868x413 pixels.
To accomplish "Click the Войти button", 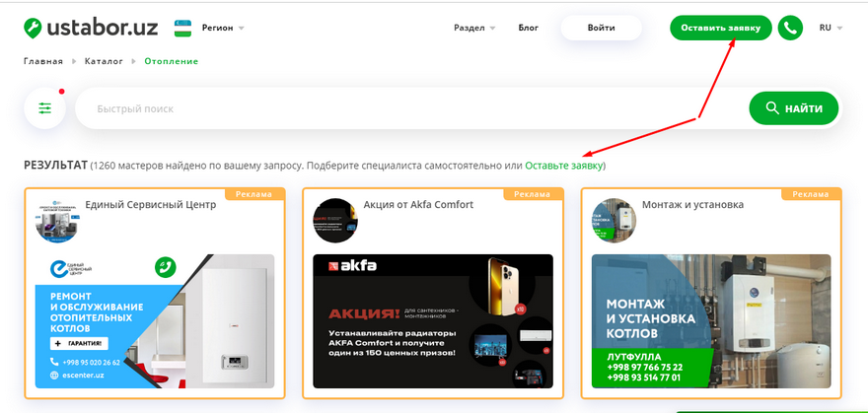I will (x=601, y=28).
